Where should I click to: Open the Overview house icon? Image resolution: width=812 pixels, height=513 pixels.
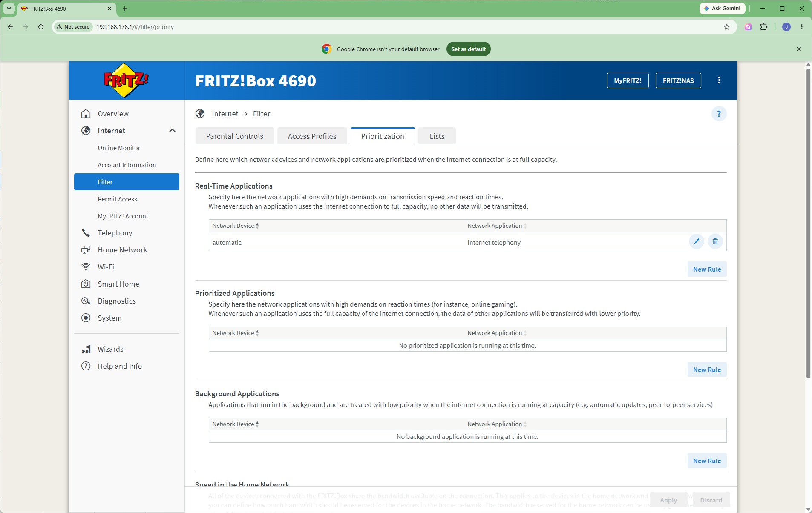[86, 114]
